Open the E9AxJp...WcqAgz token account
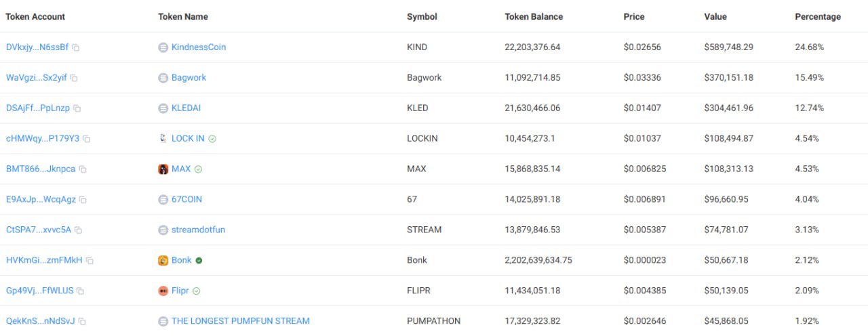868x336 pixels. [41, 200]
